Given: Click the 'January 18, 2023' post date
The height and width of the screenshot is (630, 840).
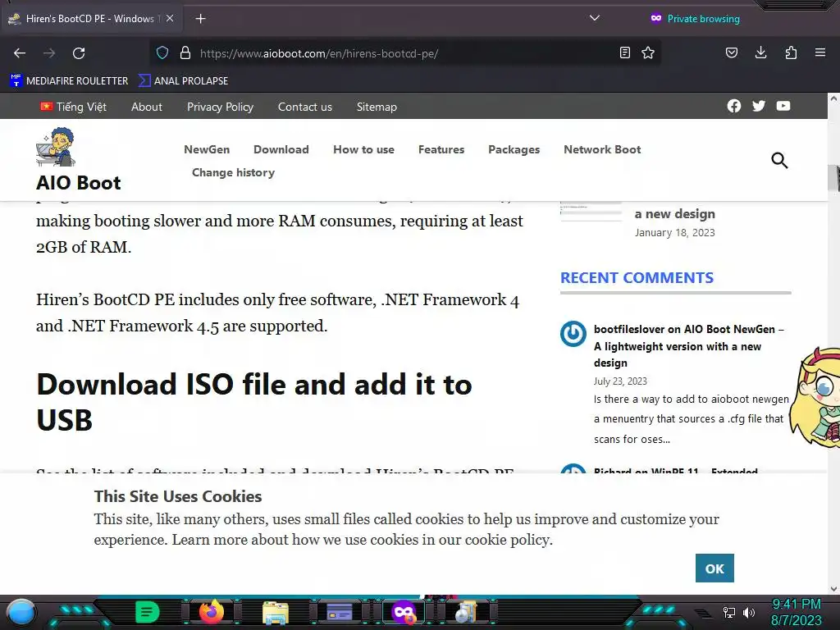Looking at the screenshot, I should 675,232.
